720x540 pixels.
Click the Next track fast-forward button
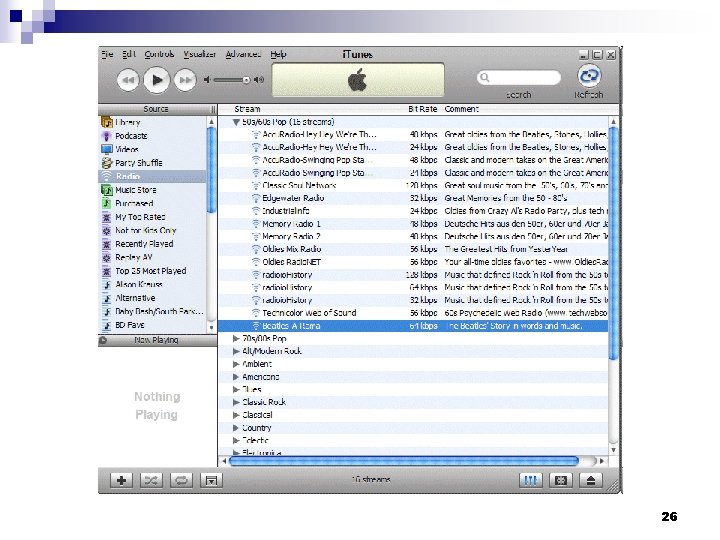point(185,80)
